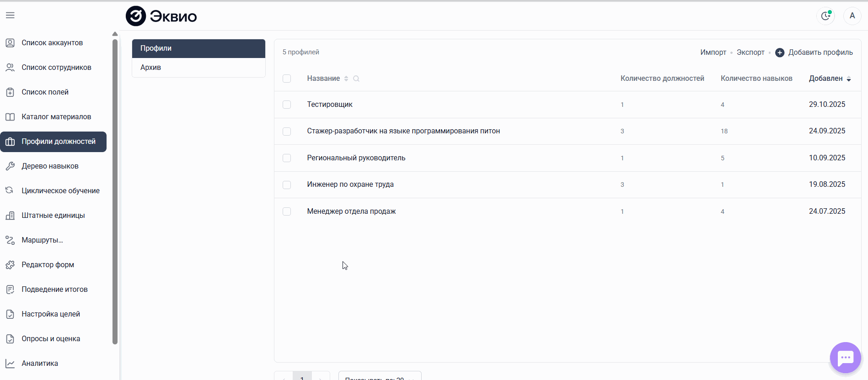Check the Стажер-разработчик row checkbox
The width and height of the screenshot is (868, 380).
(x=287, y=132)
